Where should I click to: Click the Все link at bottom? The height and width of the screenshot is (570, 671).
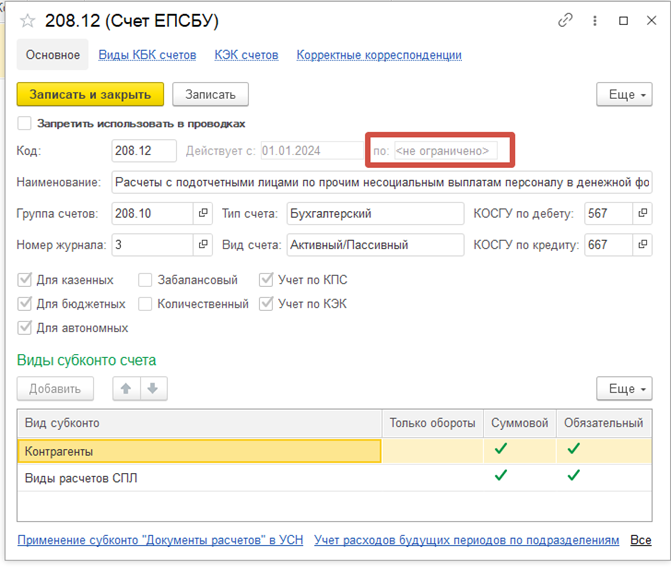point(641,540)
